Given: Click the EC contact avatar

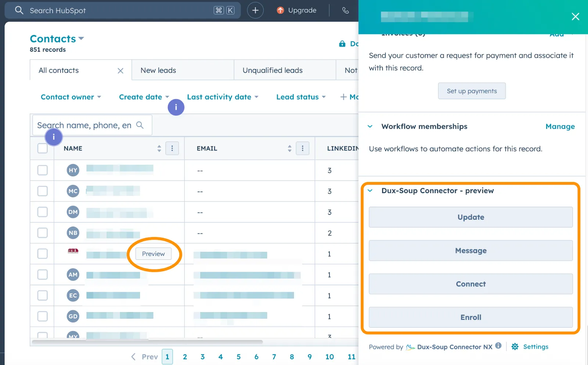Looking at the screenshot, I should (73, 296).
